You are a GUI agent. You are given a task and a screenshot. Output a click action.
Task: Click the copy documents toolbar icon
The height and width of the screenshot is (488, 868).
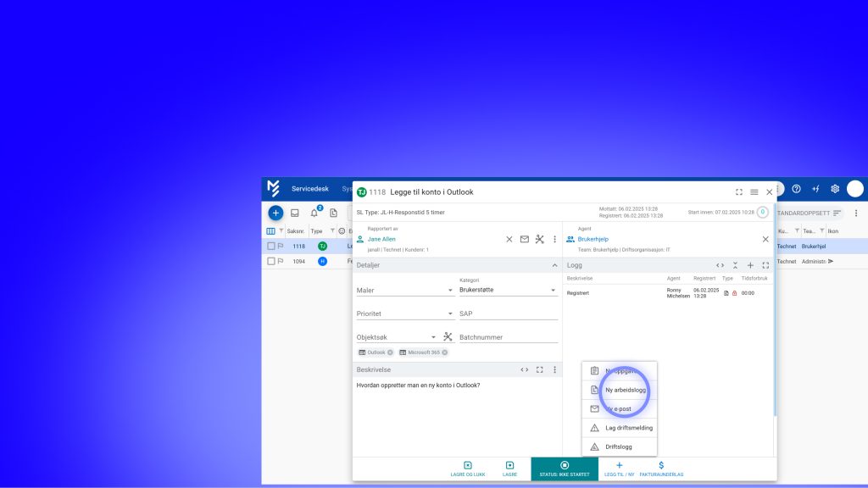[333, 213]
